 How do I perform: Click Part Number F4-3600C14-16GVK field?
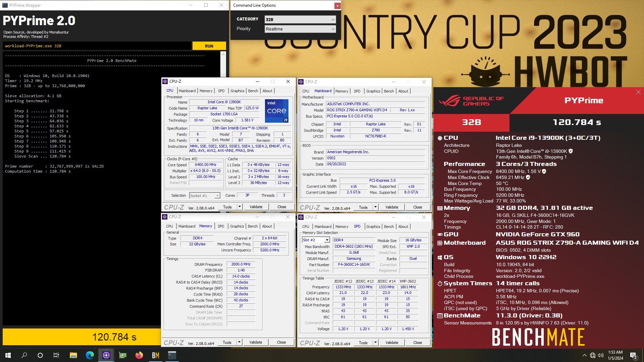pos(354,264)
